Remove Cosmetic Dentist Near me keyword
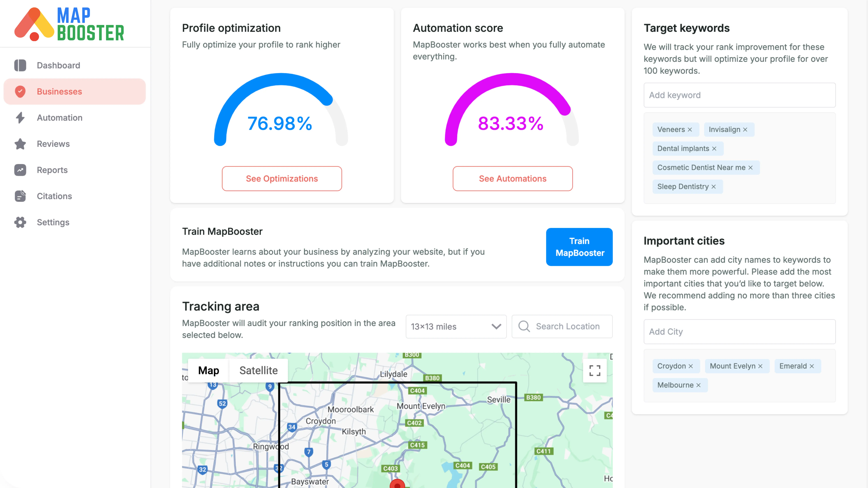This screenshot has height=488, width=868. 750,168
